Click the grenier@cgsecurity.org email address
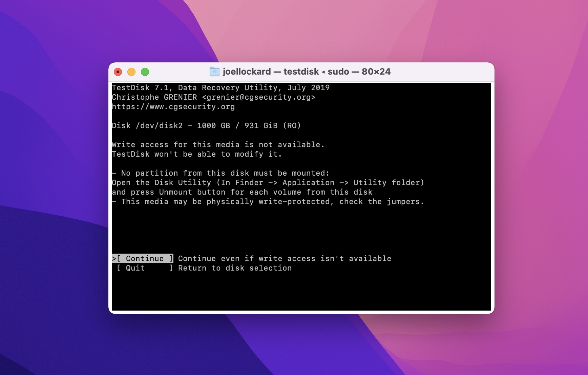Viewport: 588px width, 375px height. (258, 97)
